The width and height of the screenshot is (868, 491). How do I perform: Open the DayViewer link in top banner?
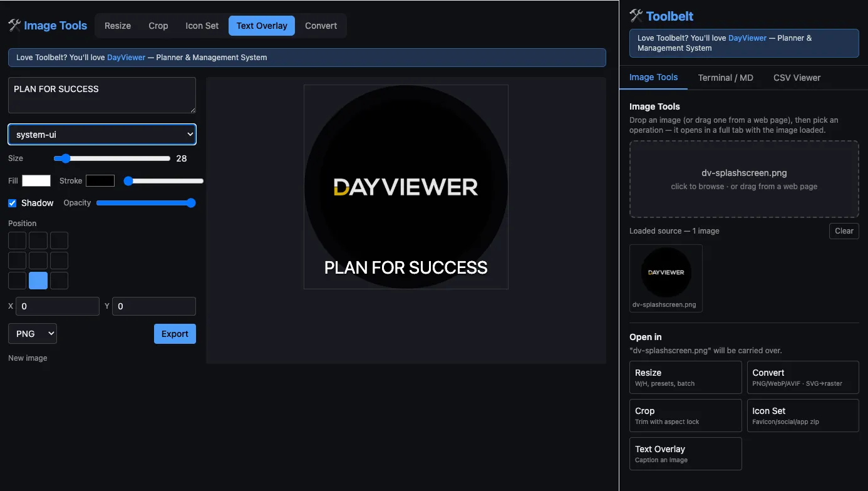click(x=126, y=58)
